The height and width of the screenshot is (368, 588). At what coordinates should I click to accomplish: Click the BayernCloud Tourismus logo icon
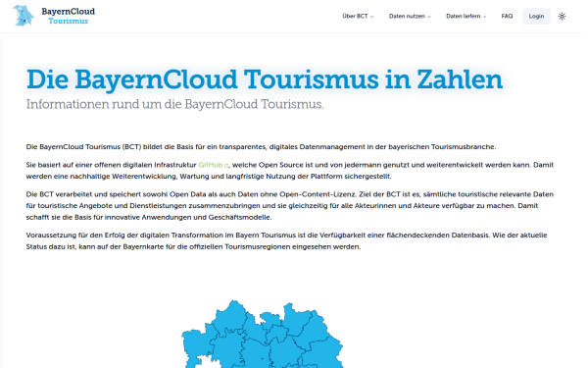pos(24,16)
